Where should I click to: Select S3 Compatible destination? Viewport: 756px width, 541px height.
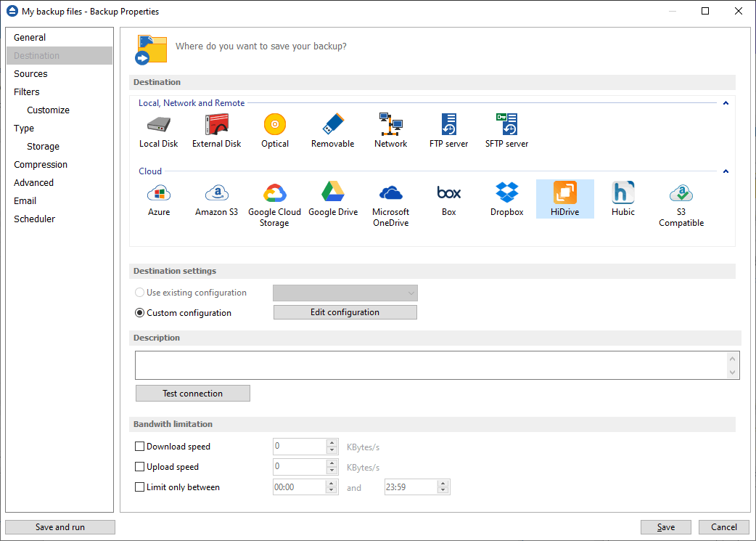[x=681, y=205]
